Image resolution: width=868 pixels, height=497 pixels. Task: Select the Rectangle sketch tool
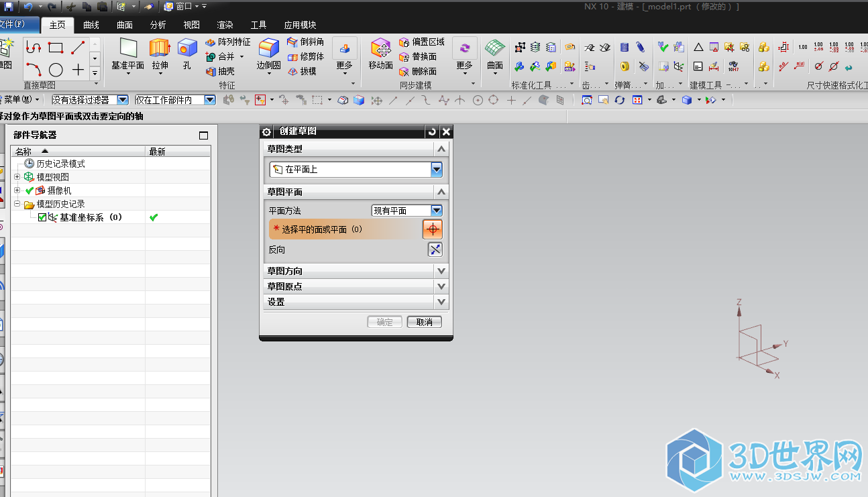[x=56, y=48]
